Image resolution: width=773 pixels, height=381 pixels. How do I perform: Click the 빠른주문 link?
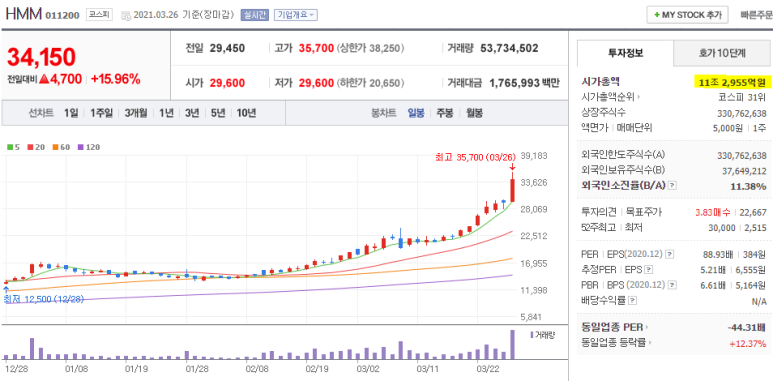756,15
